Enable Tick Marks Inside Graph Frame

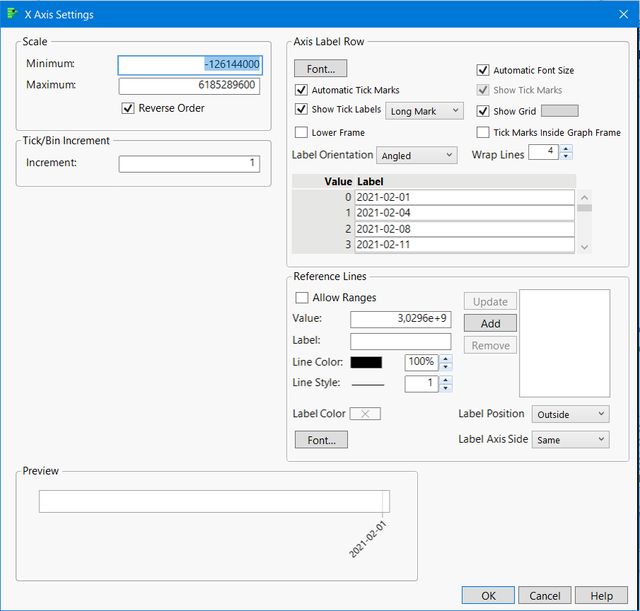click(483, 132)
